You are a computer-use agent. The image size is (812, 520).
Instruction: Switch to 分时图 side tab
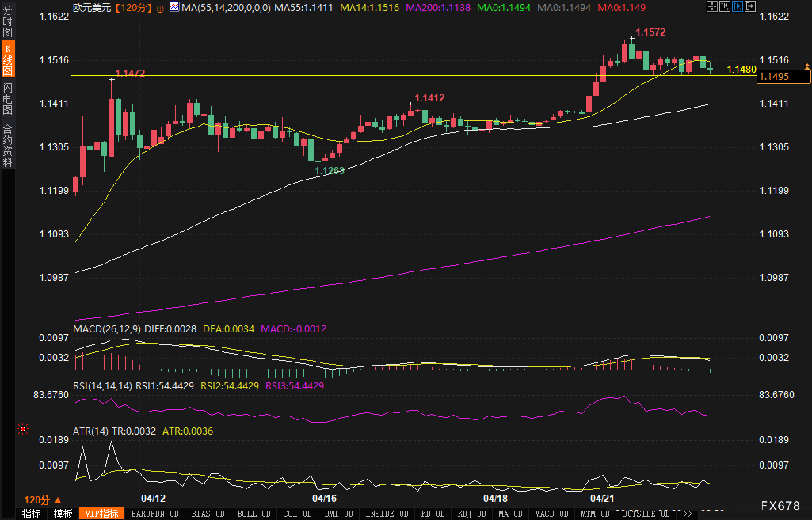8,22
